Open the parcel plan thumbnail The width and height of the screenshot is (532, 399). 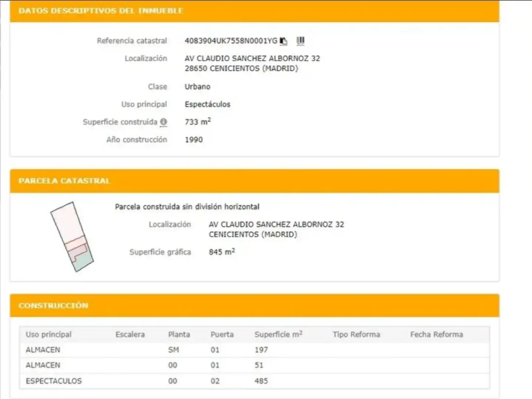pos(72,237)
